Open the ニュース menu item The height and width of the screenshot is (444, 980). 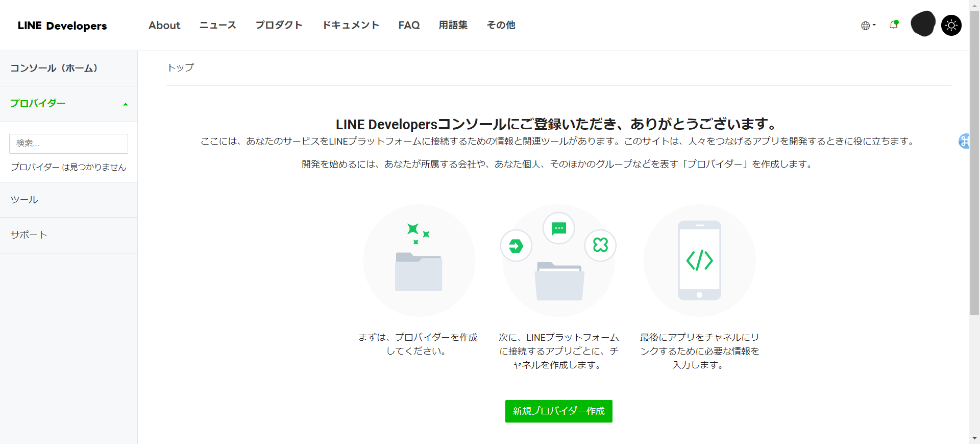pyautogui.click(x=218, y=25)
